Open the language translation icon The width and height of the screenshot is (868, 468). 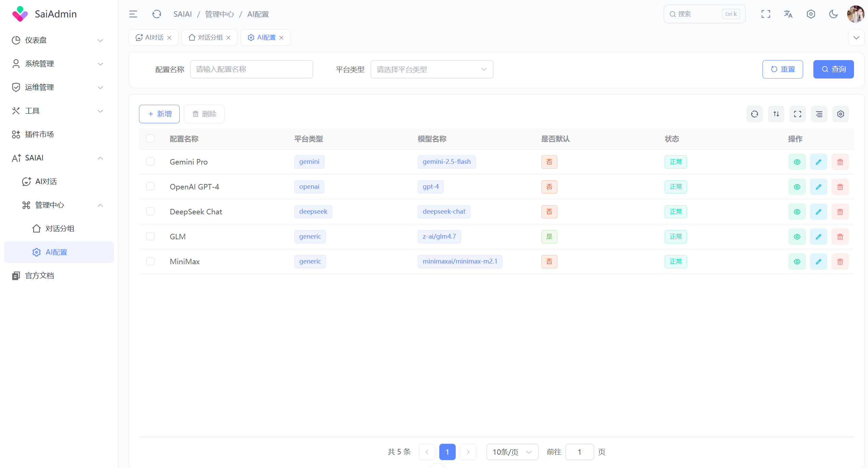[788, 14]
